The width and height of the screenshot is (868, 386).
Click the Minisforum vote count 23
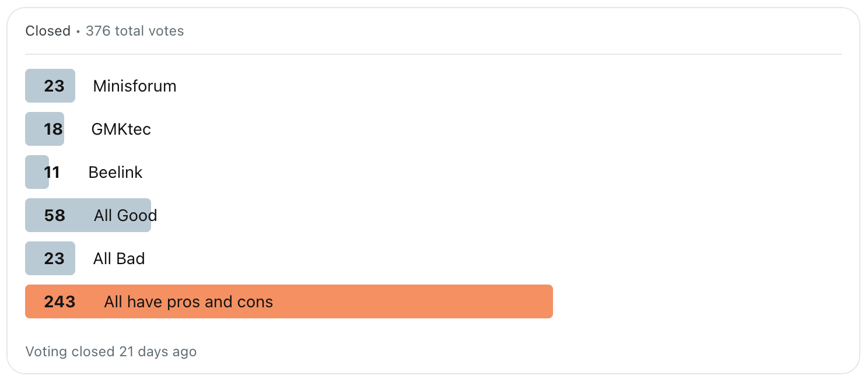point(54,86)
